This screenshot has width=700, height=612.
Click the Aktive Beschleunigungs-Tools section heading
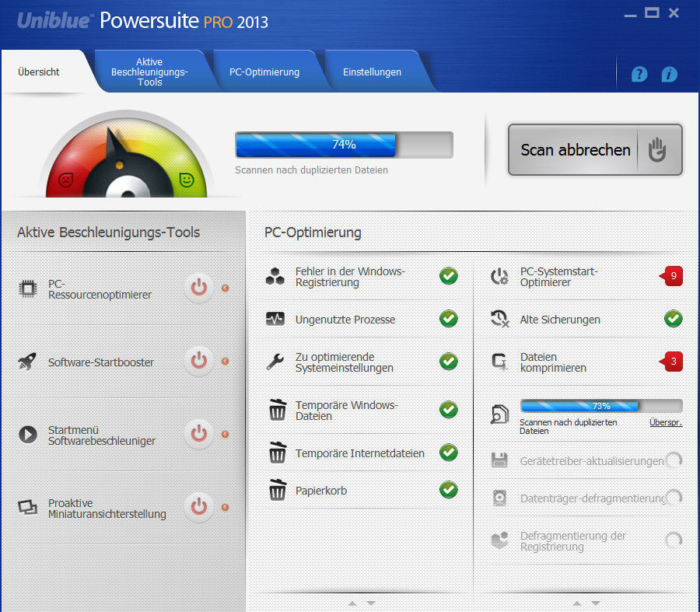click(108, 232)
